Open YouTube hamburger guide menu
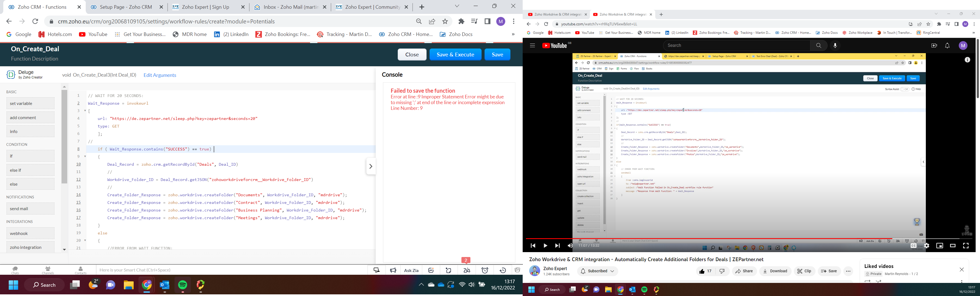Viewport: 980px width, 296px height. 532,46
